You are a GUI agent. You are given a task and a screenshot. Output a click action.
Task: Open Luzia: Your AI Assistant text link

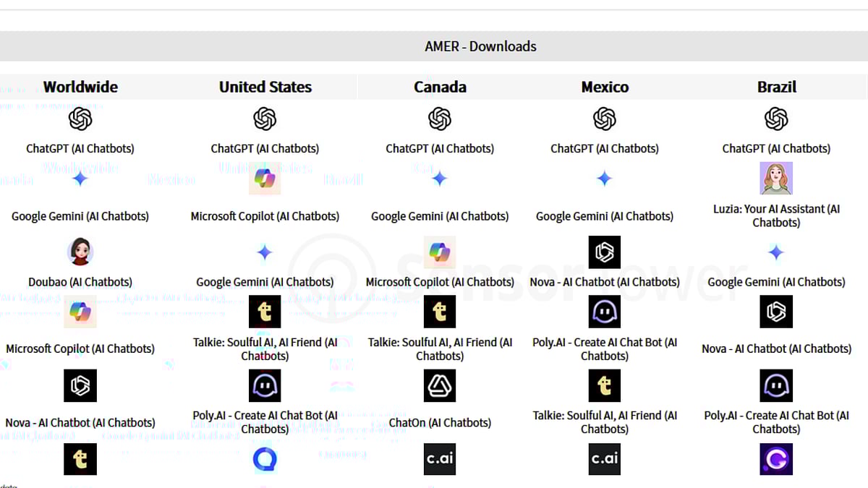coord(776,215)
